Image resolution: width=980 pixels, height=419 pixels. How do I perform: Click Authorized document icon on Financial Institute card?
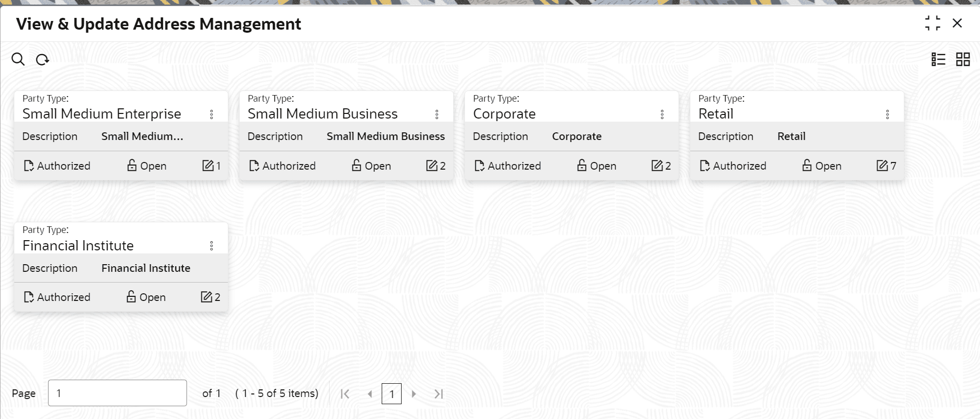click(29, 297)
